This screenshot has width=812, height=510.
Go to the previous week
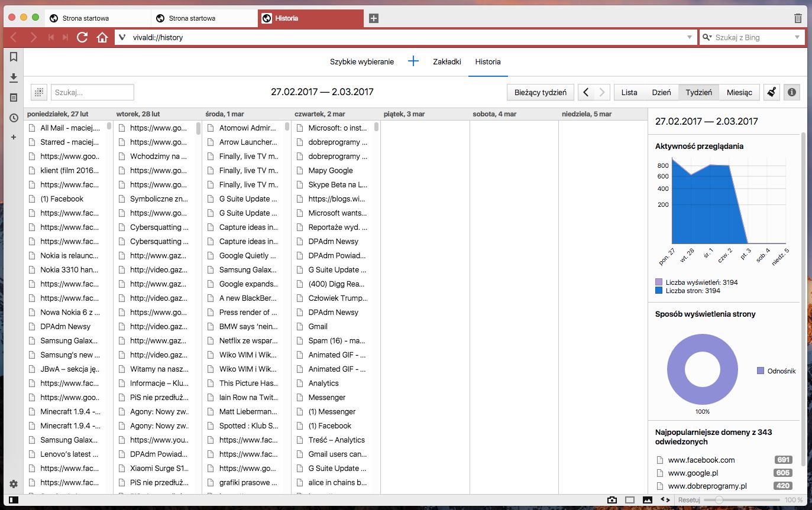[x=585, y=92]
